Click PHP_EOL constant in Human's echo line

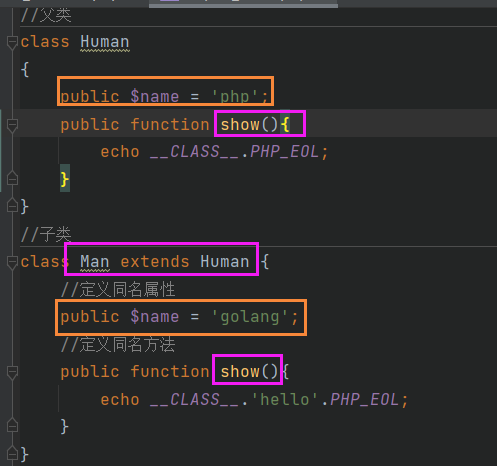pos(284,152)
